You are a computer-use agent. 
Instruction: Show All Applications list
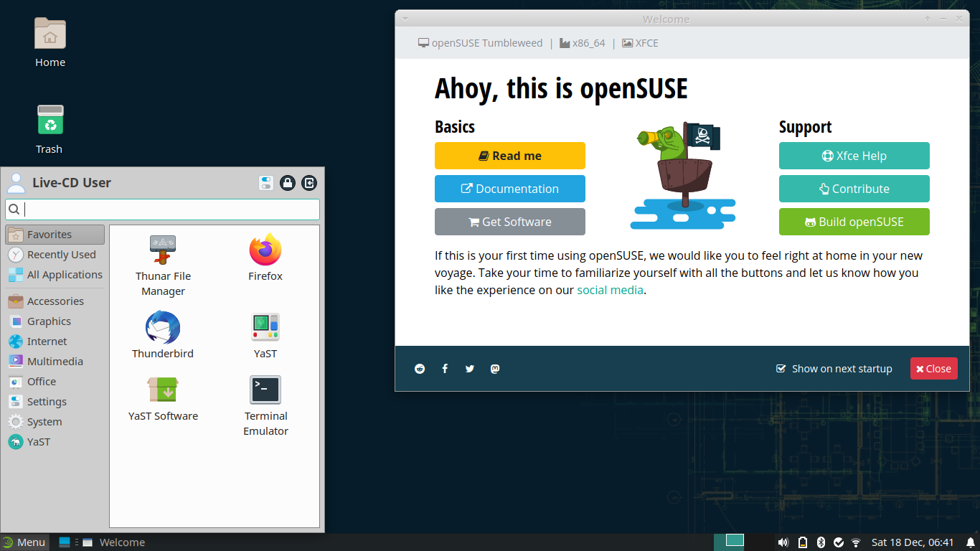coord(55,275)
